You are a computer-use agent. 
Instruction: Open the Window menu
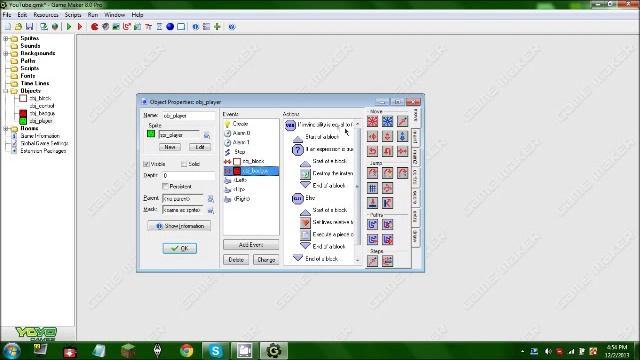click(x=114, y=15)
